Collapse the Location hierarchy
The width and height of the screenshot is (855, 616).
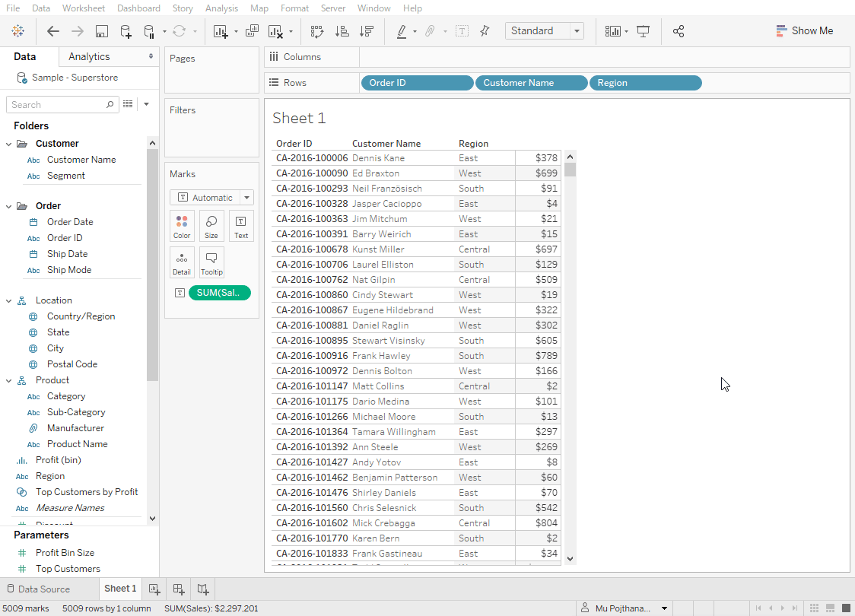coord(9,300)
